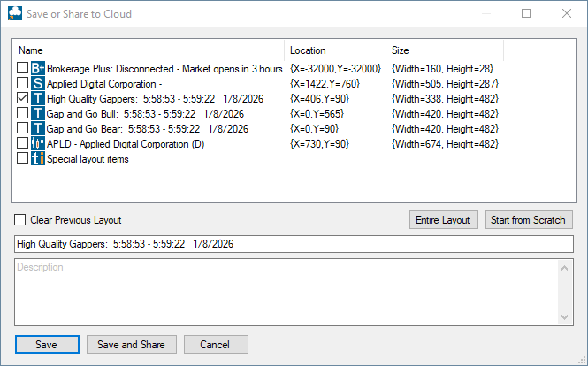
Task: Click the T icon beside Gap and Go Bear
Action: pos(38,128)
